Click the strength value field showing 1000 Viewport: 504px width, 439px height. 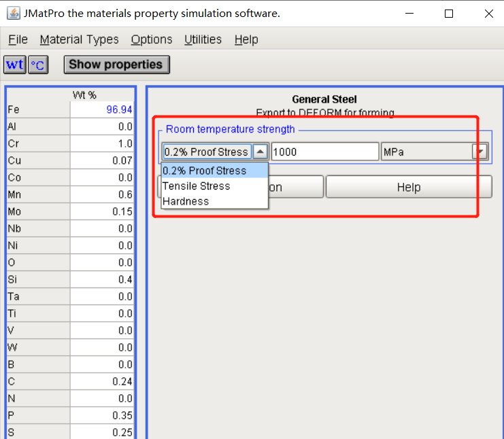[324, 152]
